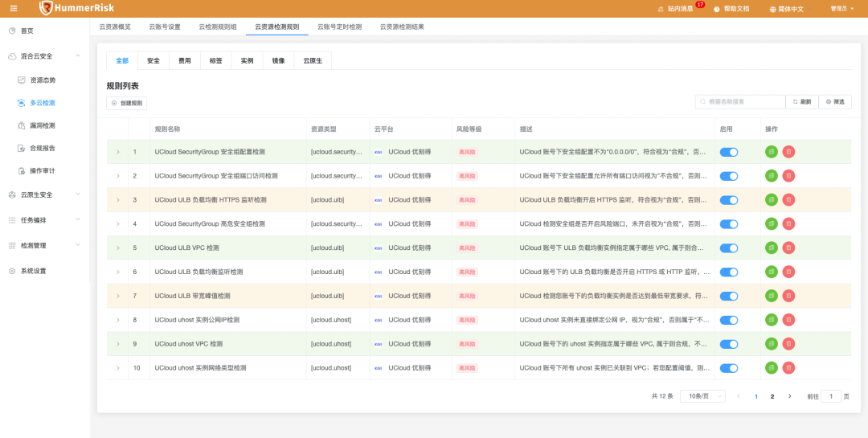Click the next page arrow
868x438 pixels.
tap(789, 396)
